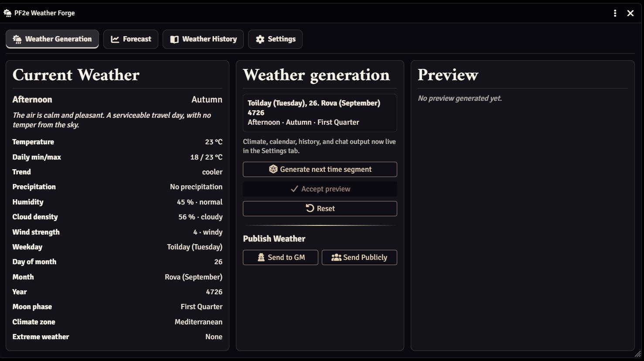Switch to the Forecast tab

(131, 39)
